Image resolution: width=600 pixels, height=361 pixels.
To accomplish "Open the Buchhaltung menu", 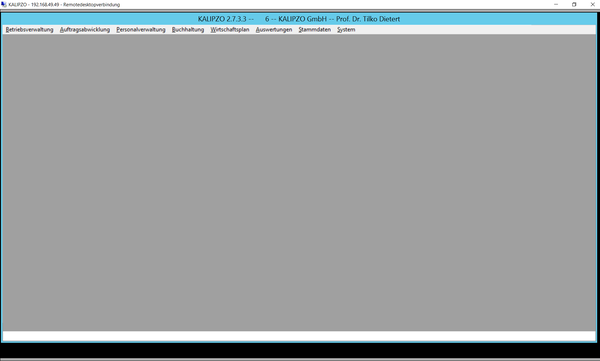I will (x=188, y=29).
